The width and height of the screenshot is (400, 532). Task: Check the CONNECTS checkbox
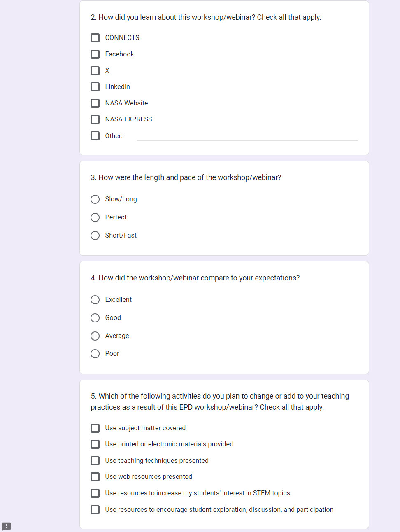95,38
